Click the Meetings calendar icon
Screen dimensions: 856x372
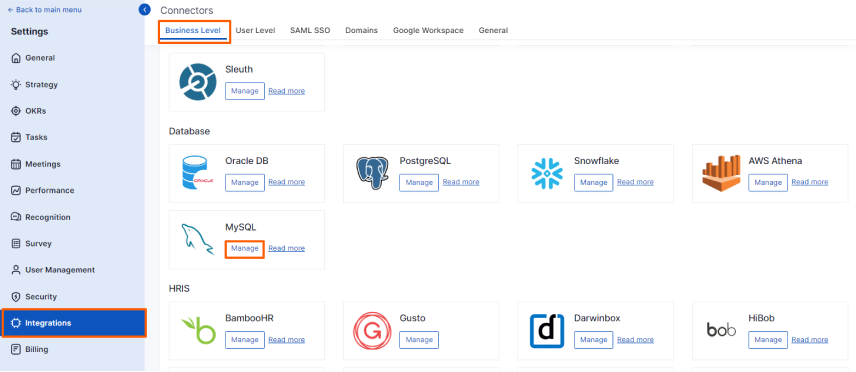16,164
